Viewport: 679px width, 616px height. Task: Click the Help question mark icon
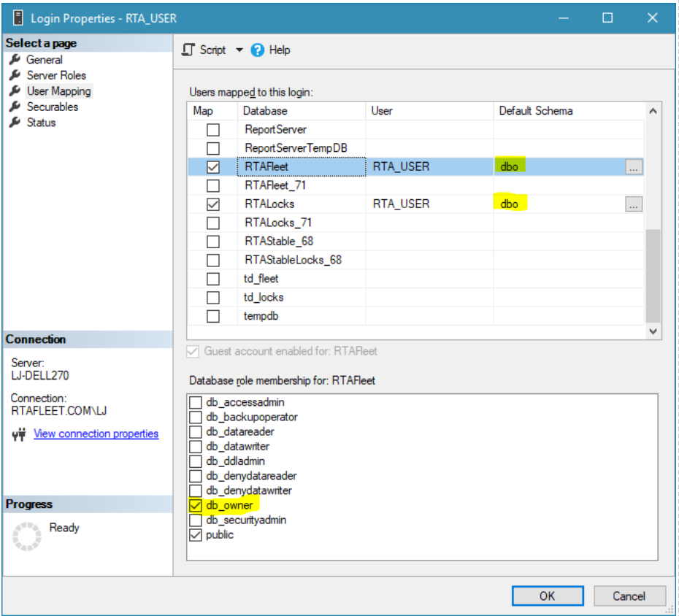tap(257, 50)
